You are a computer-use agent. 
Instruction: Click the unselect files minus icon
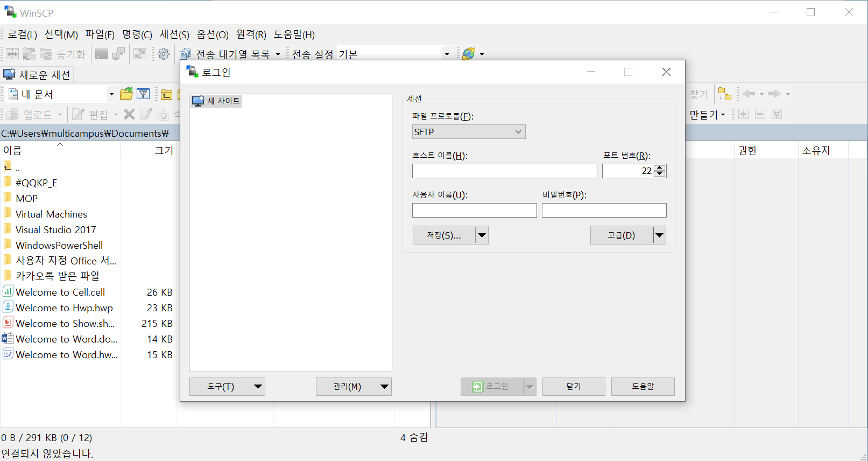(x=760, y=114)
